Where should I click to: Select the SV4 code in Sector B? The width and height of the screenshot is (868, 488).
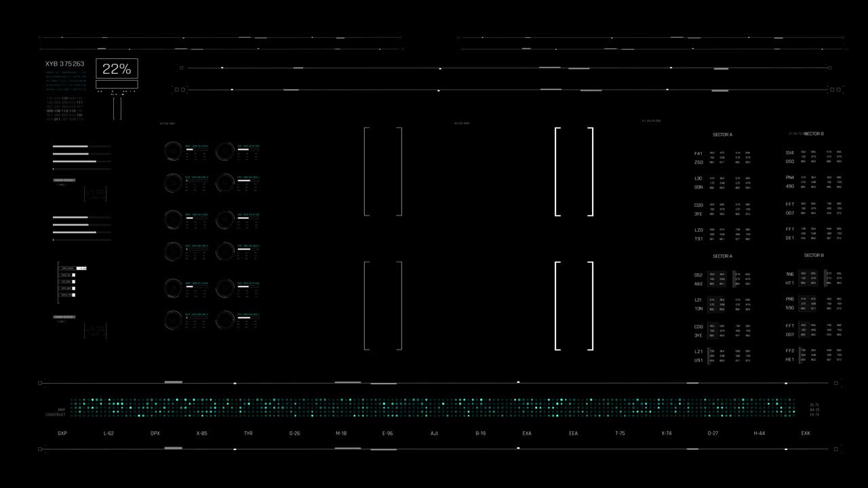(x=790, y=152)
